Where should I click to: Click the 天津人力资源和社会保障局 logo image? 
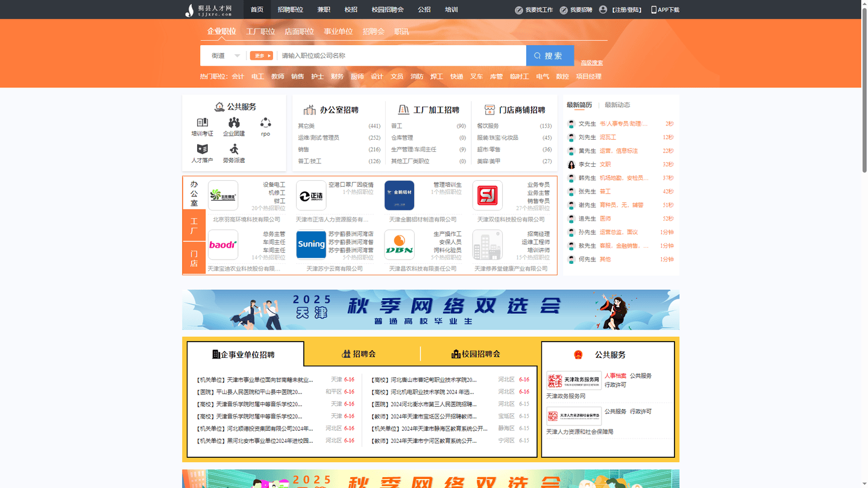574,416
